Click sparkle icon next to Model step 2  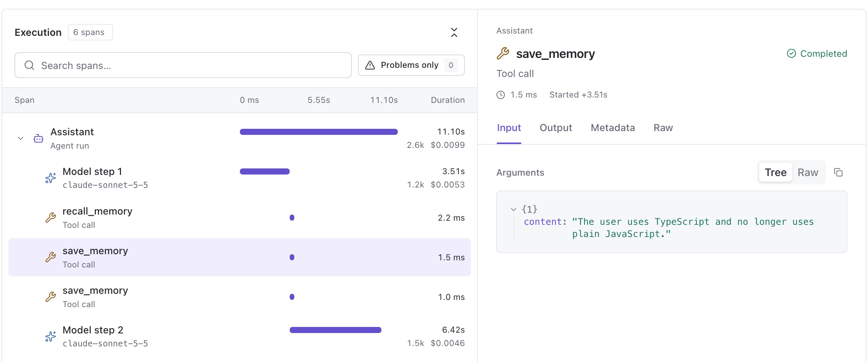pyautogui.click(x=51, y=336)
